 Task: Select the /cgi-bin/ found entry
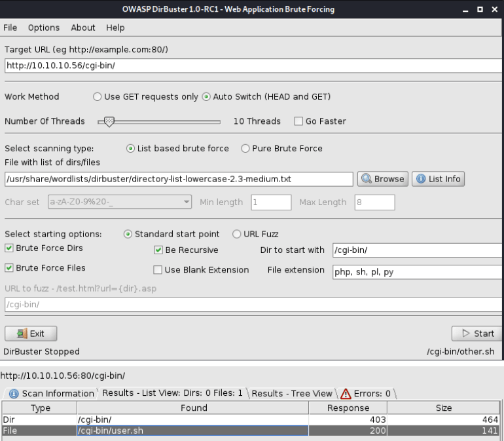[193, 420]
